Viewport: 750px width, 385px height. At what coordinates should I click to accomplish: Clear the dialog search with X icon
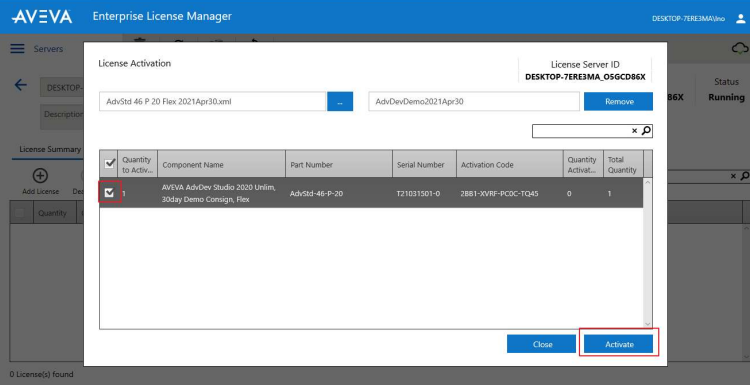click(x=635, y=131)
